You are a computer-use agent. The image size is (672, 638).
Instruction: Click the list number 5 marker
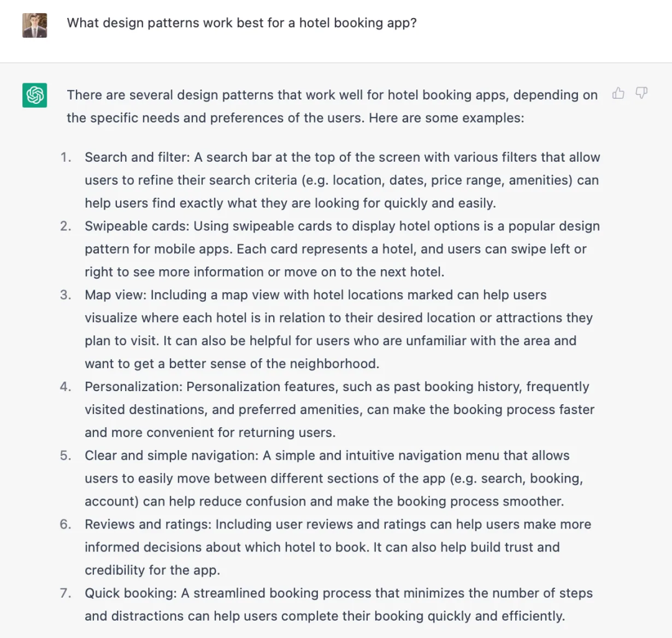(66, 456)
